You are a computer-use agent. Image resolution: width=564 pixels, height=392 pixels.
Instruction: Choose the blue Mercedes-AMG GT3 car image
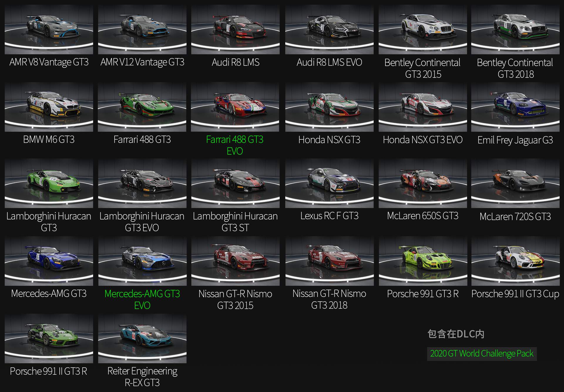coord(49,261)
